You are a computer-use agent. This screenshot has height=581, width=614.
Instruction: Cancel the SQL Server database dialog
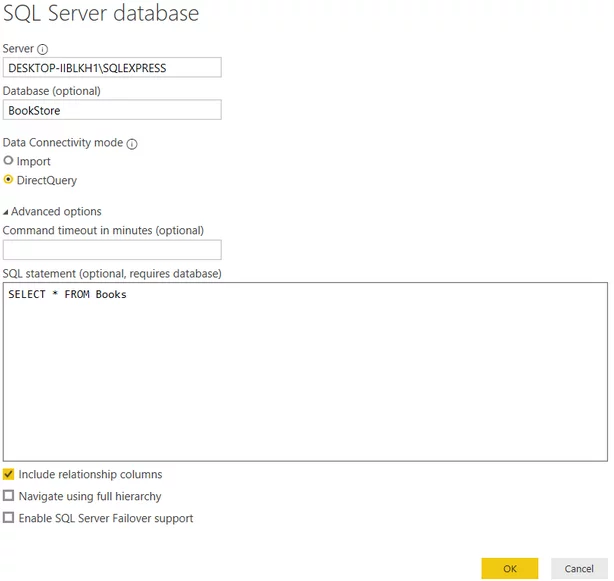[579, 568]
